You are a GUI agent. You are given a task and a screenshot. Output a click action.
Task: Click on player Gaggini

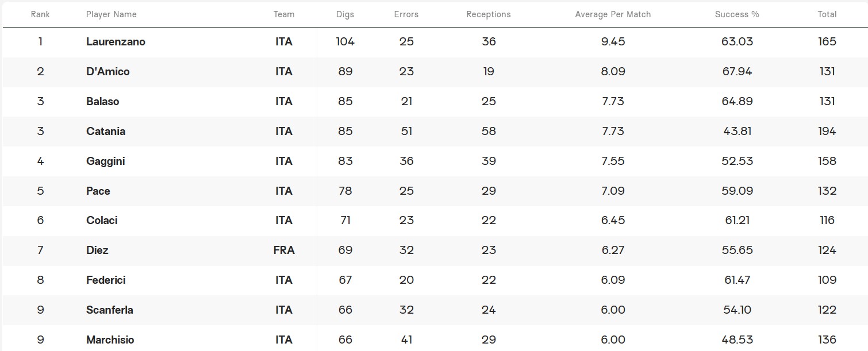point(106,161)
